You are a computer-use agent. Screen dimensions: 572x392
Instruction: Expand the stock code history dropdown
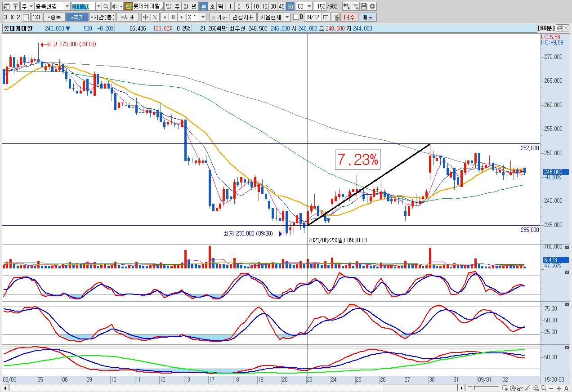coord(98,6)
